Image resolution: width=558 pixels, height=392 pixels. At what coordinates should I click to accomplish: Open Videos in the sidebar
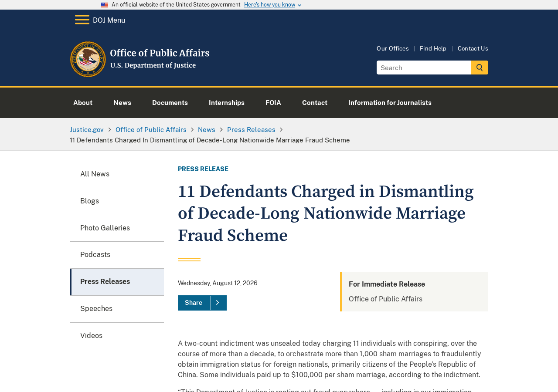tap(117, 336)
